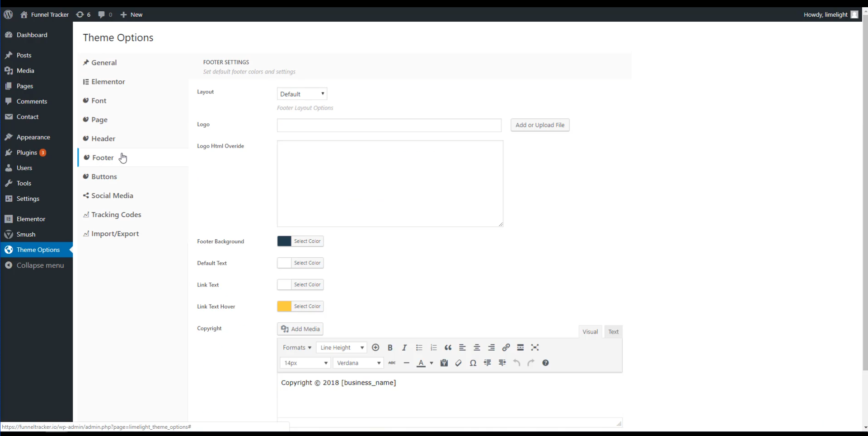Open keyboard shortcuts help icon
The width and height of the screenshot is (868, 436).
(545, 363)
